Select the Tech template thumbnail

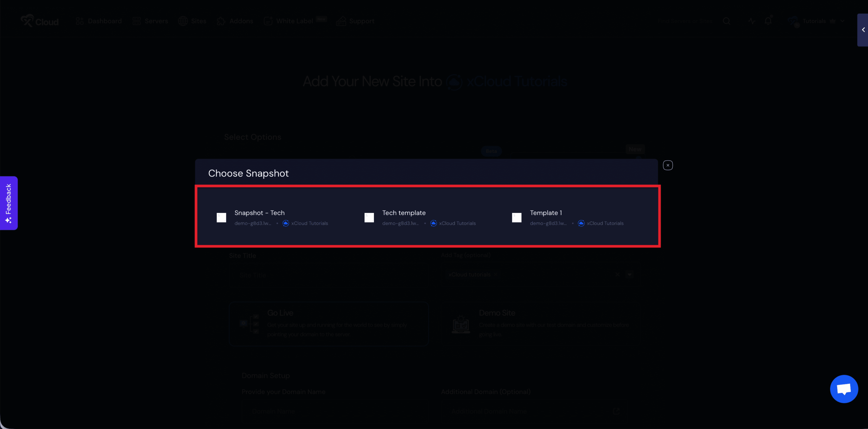[369, 217]
